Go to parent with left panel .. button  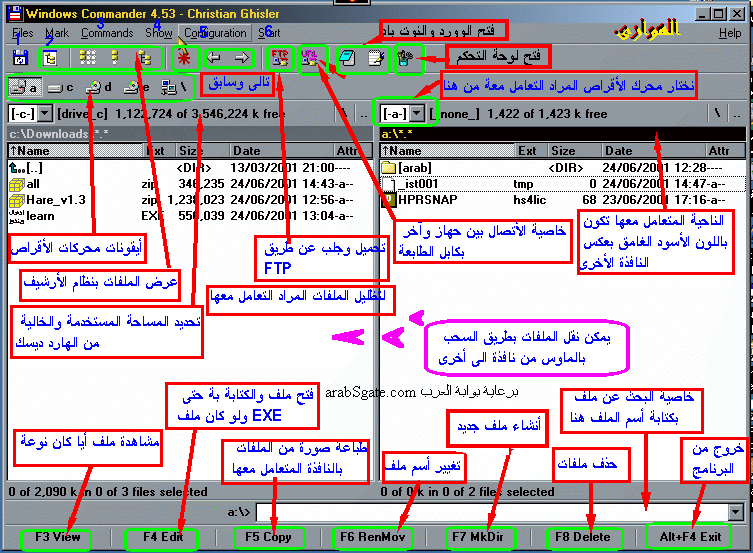[x=364, y=114]
